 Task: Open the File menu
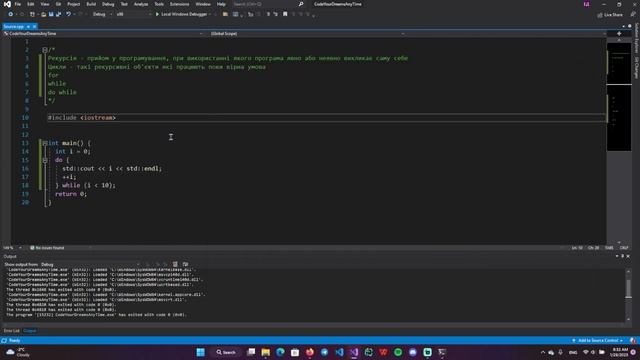tap(18, 4)
